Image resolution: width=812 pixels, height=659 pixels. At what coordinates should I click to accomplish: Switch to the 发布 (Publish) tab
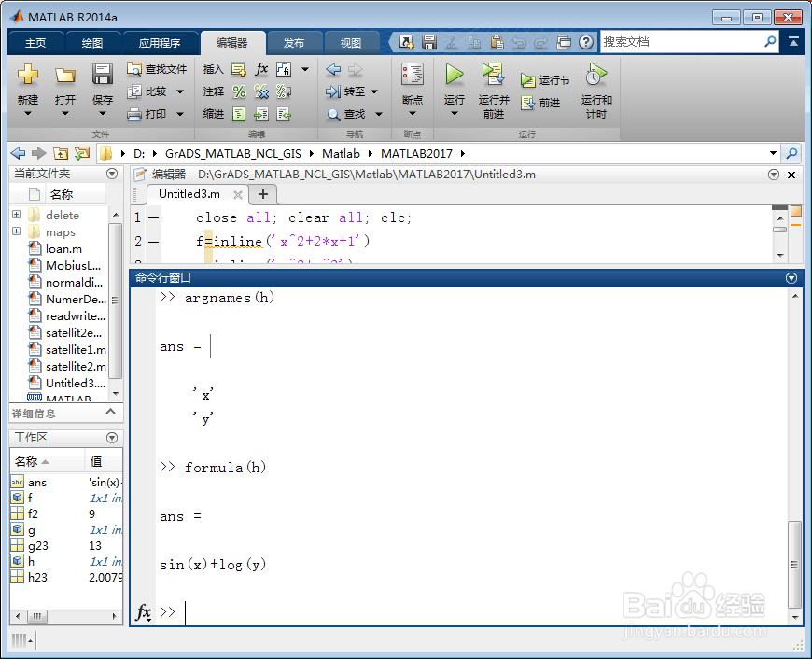(294, 43)
